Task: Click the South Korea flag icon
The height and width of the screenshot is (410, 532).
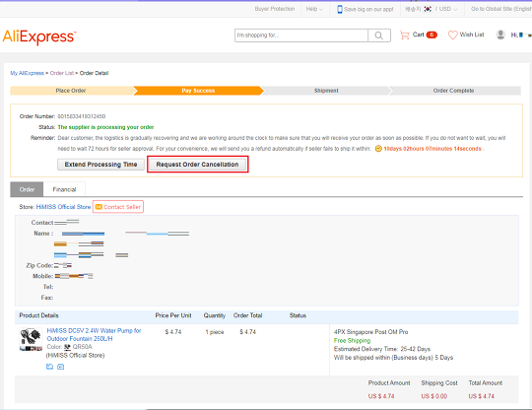Action: click(x=428, y=9)
